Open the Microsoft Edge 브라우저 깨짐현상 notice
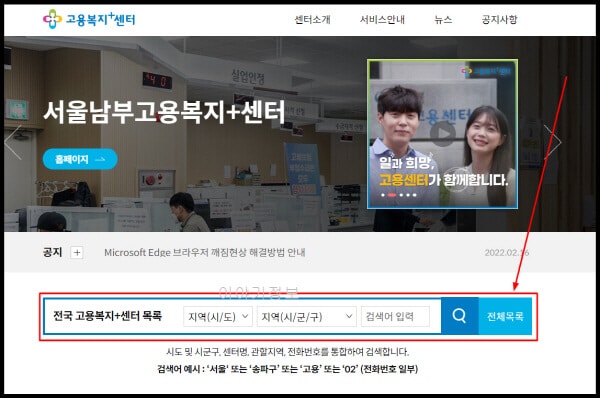 205,253
